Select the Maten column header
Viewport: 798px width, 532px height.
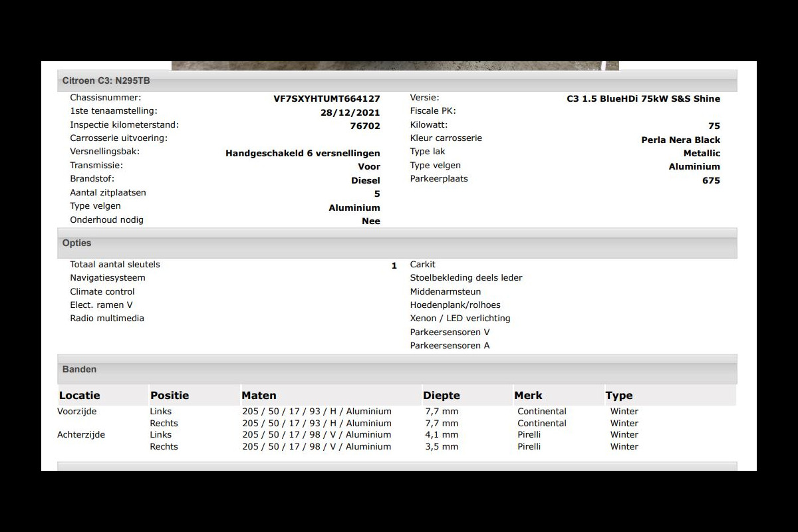tap(259, 395)
